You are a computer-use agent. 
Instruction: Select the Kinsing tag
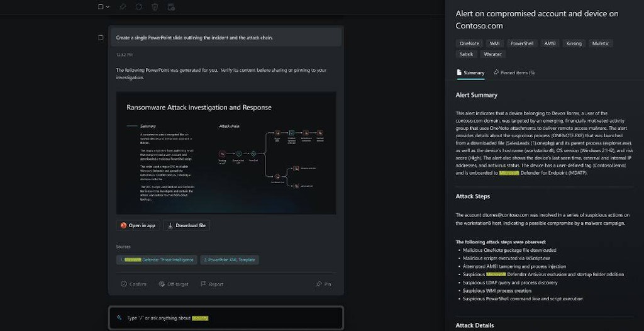pos(574,43)
